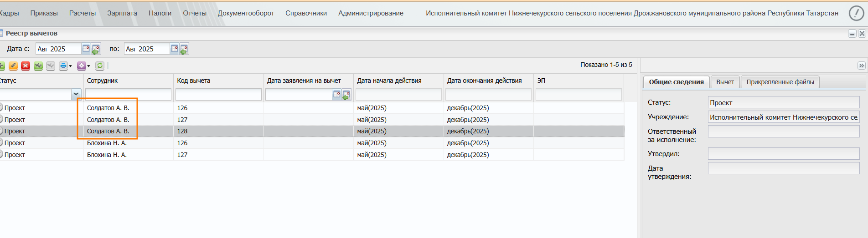Select radio for Блохина Н. А. code 126
The height and width of the screenshot is (238, 868).
point(1,142)
